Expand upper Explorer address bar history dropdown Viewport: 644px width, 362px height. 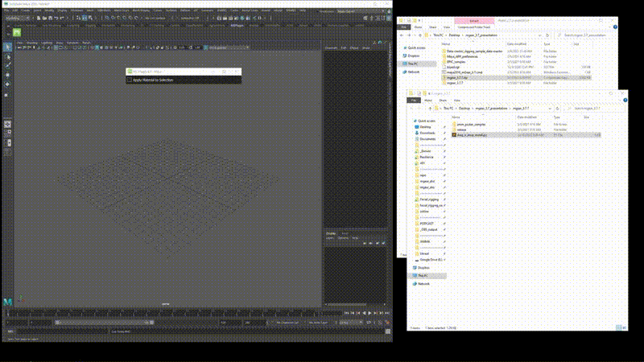[539, 35]
